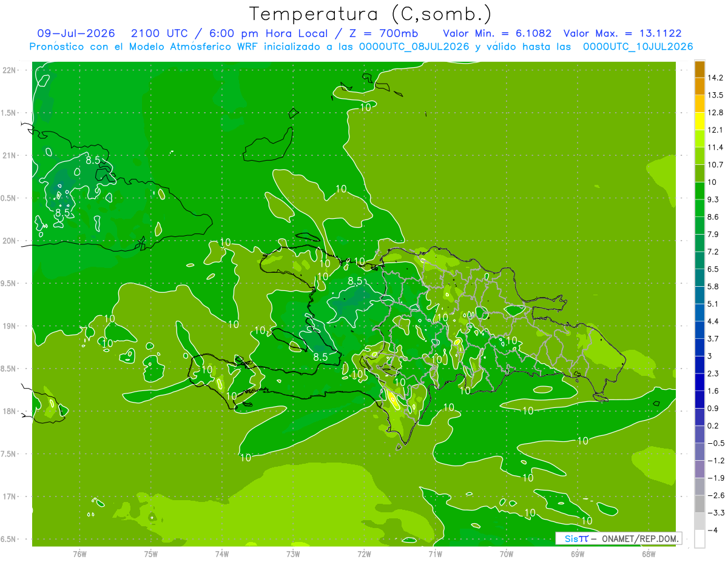
Task: Click the '76W' longitude axis label
Action: coord(79,554)
